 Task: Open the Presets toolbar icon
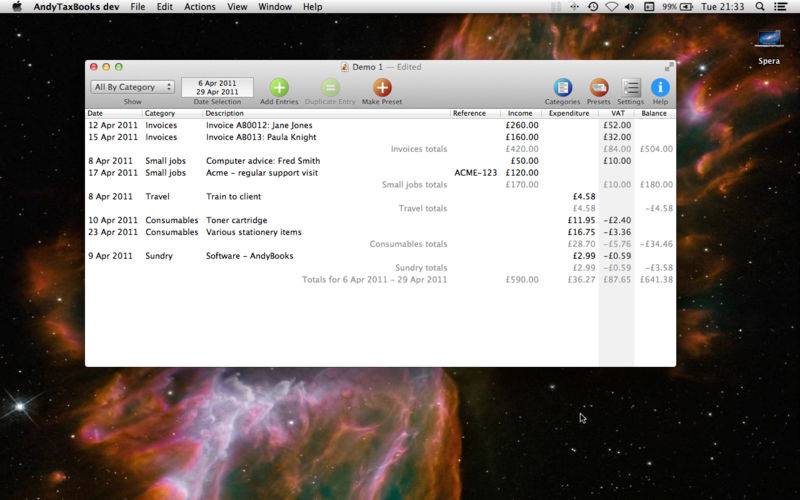(x=599, y=87)
